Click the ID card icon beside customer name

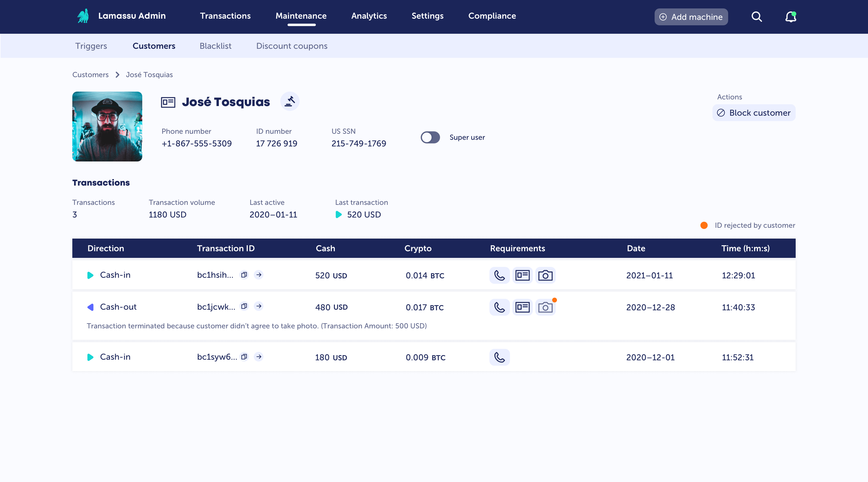[168, 102]
